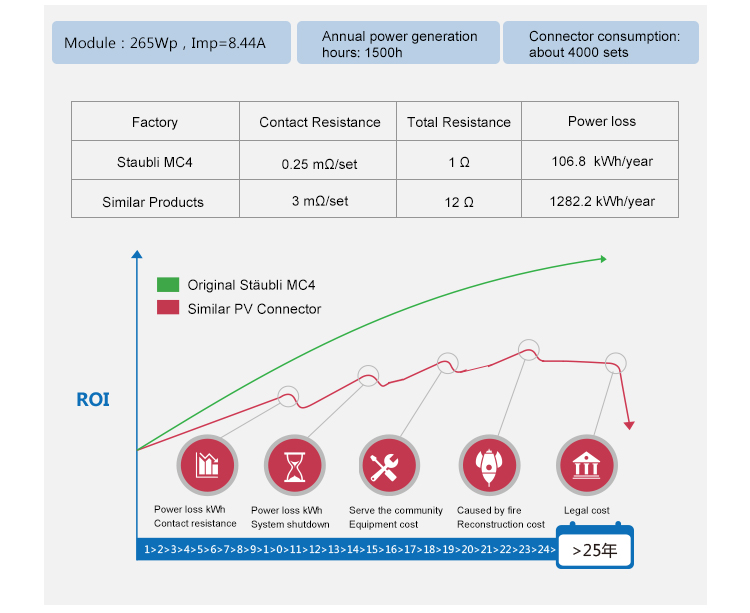This screenshot has height=613, width=750.
Task: Click the Staubli MC4 table cell
Action: [155, 161]
